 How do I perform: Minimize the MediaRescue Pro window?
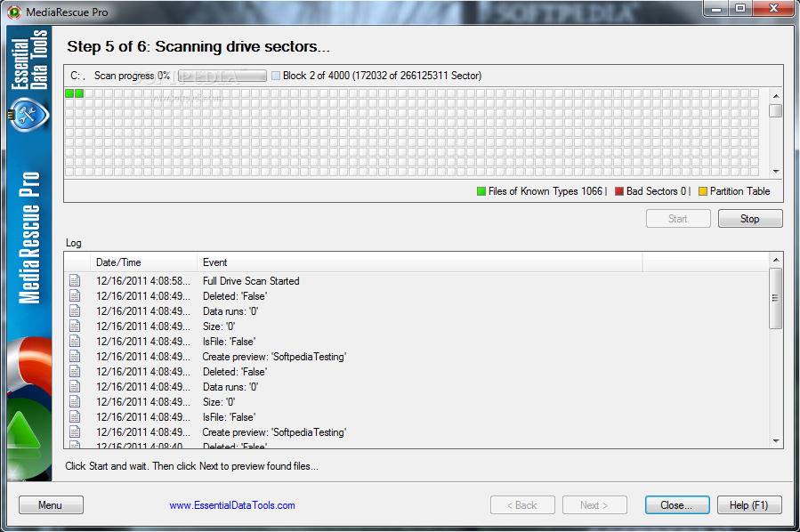(716, 9)
